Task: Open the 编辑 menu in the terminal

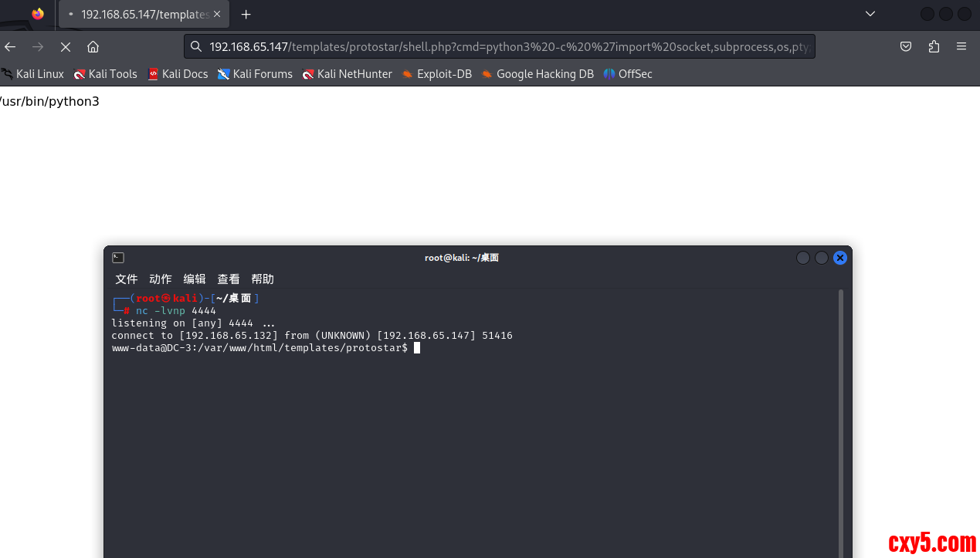Action: 195,279
